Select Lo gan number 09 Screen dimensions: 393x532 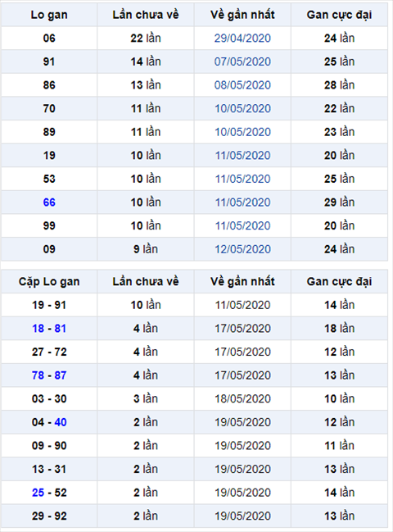(49, 249)
